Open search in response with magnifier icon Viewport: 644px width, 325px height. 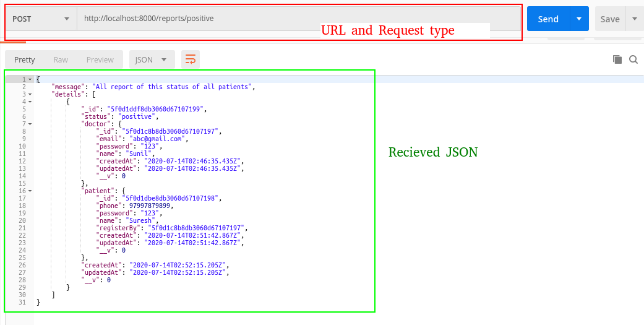[x=633, y=59]
